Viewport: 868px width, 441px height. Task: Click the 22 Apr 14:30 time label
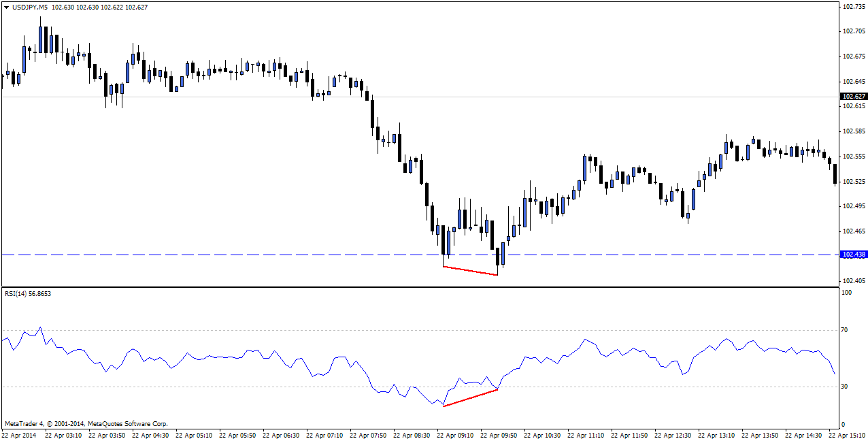[x=804, y=435]
